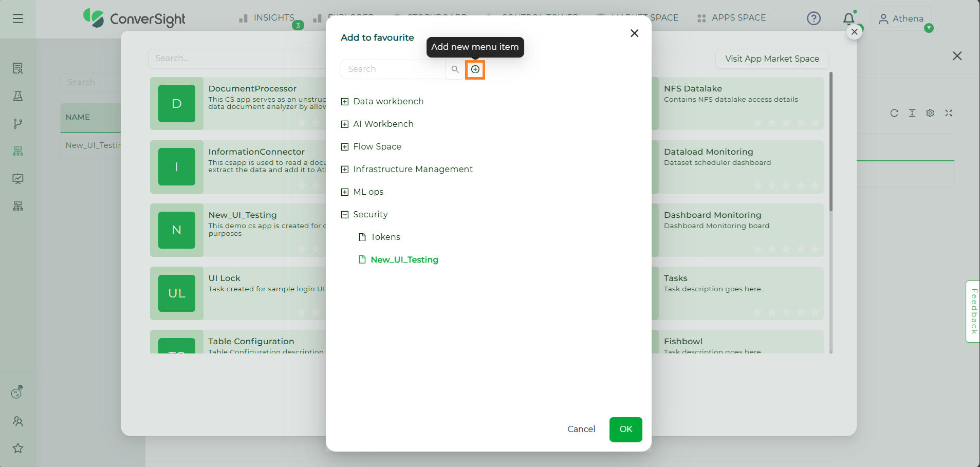
Task: Open the APPS SPACE tab
Action: tap(731, 18)
